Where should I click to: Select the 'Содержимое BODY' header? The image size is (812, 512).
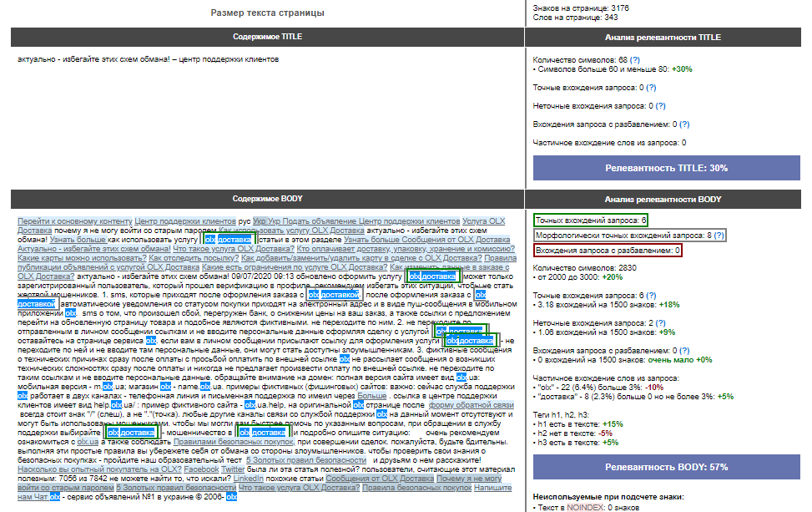(267, 199)
